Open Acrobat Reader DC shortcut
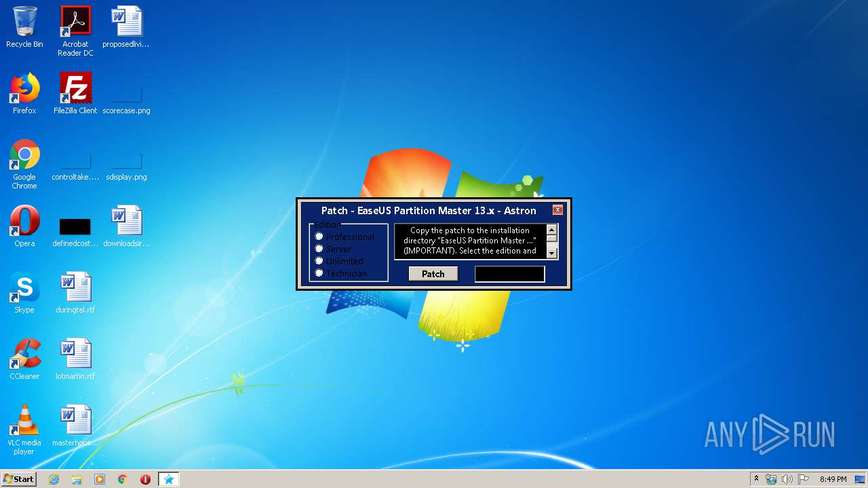The width and height of the screenshot is (868, 488). click(75, 31)
